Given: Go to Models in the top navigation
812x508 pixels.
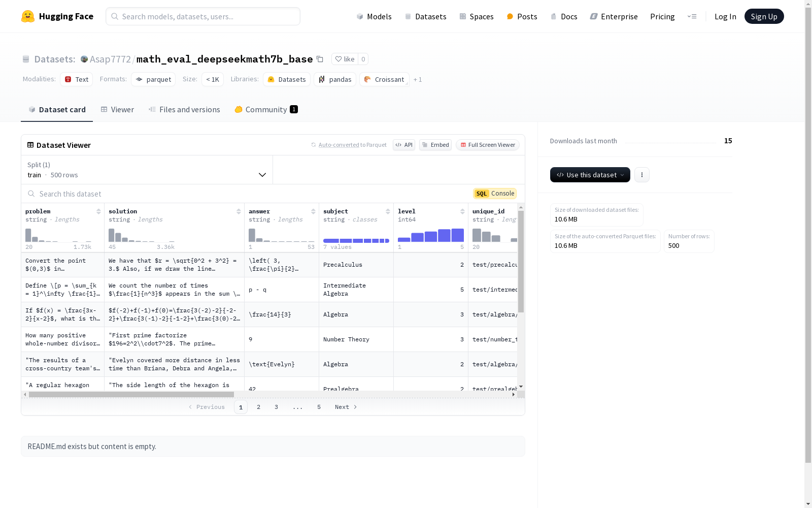Looking at the screenshot, I should click(374, 16).
